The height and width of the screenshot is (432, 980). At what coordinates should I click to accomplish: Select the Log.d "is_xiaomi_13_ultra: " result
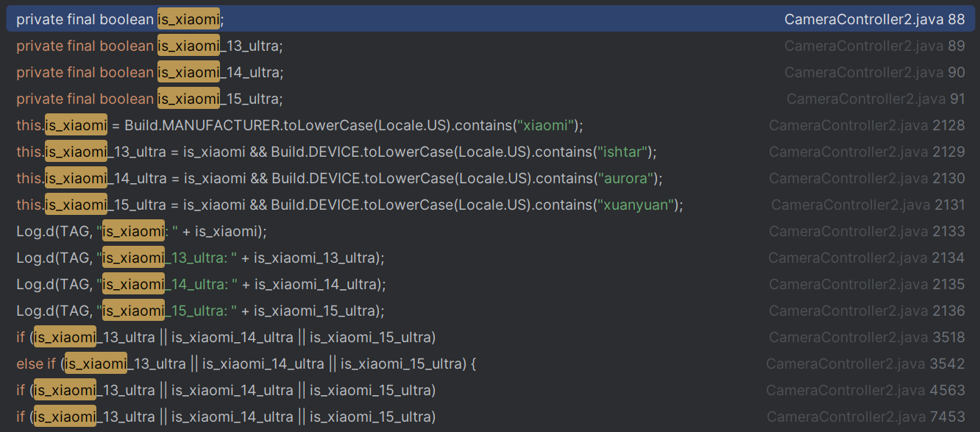[200, 258]
